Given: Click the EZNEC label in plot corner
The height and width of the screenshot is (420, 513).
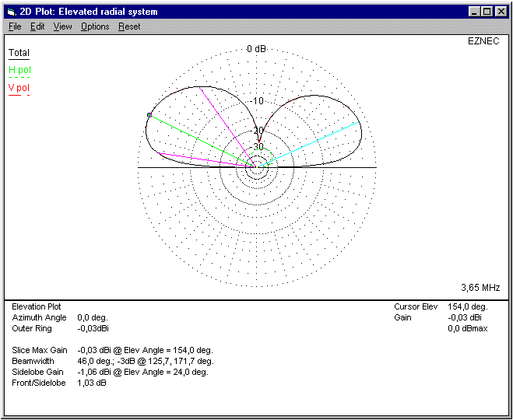Looking at the screenshot, I should point(484,41).
